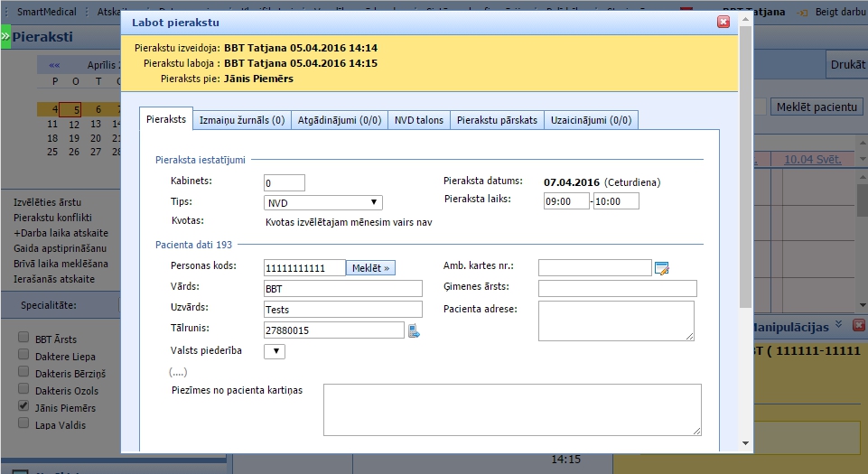This screenshot has height=474, width=868.
Task: Expand the green sidebar arrow next to Pieraksti
Action: coord(5,38)
